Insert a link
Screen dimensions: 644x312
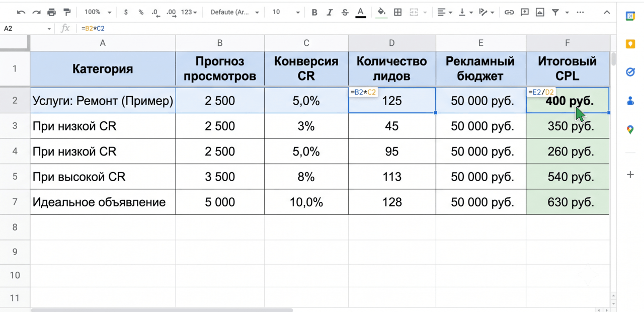[509, 12]
